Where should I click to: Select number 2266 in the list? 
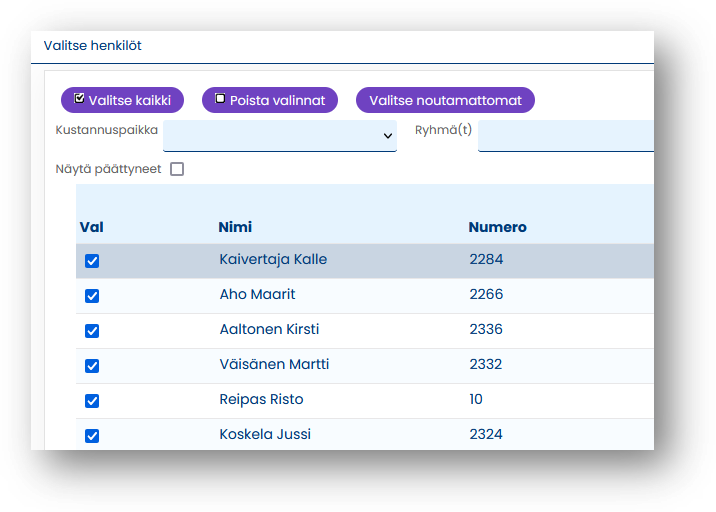click(486, 295)
